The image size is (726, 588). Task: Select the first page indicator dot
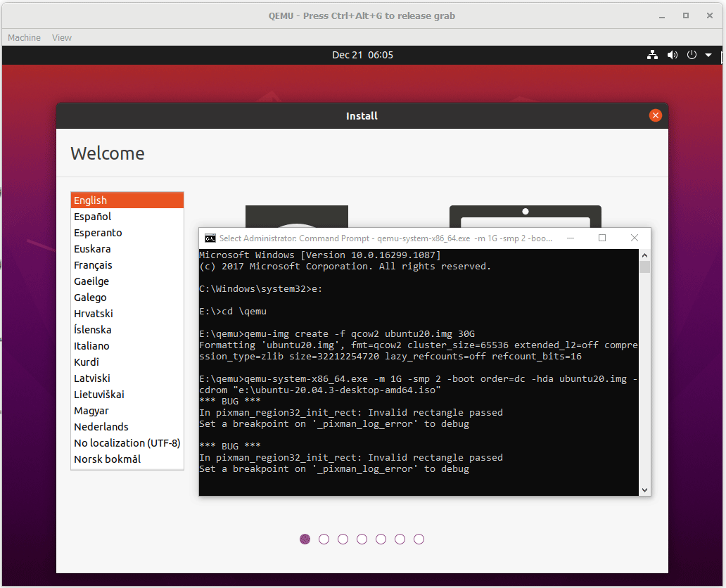[x=305, y=539]
